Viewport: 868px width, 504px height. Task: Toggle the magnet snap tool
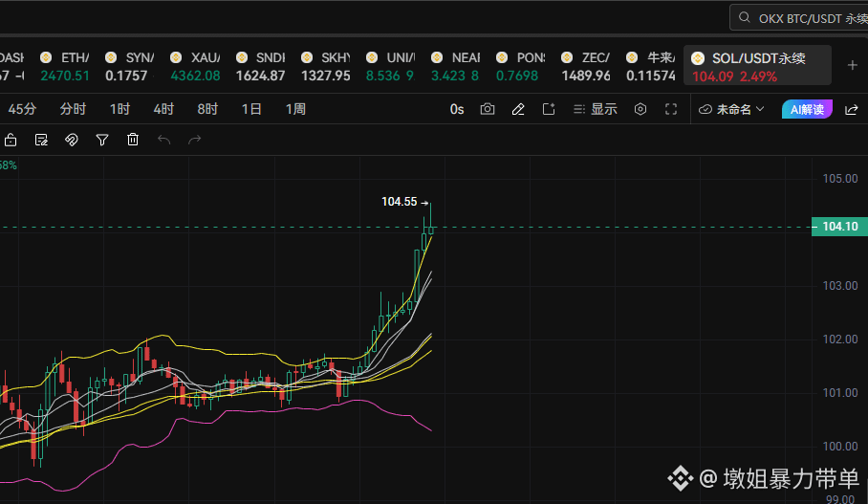[72, 140]
